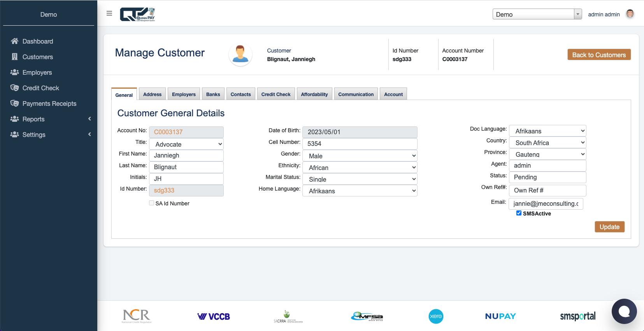Click the Last Name field
Screen dimensions: 644x331
(x=186, y=167)
